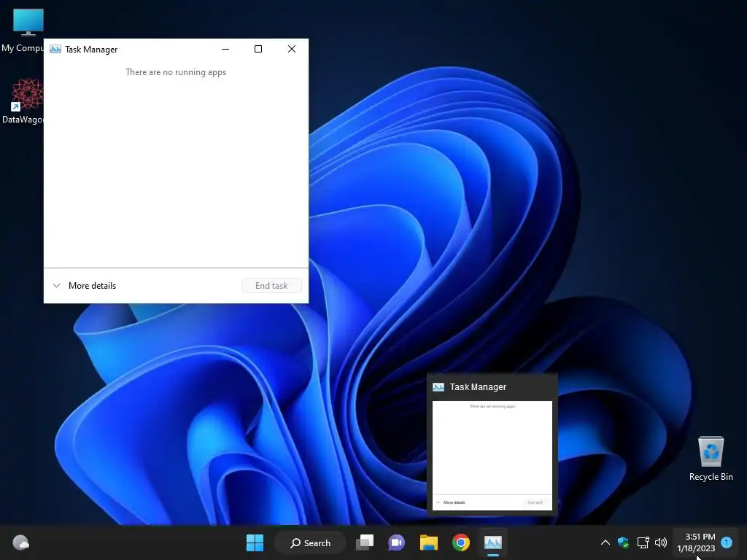This screenshot has height=560, width=747.
Task: Click the disabled End task button
Action: 271,286
